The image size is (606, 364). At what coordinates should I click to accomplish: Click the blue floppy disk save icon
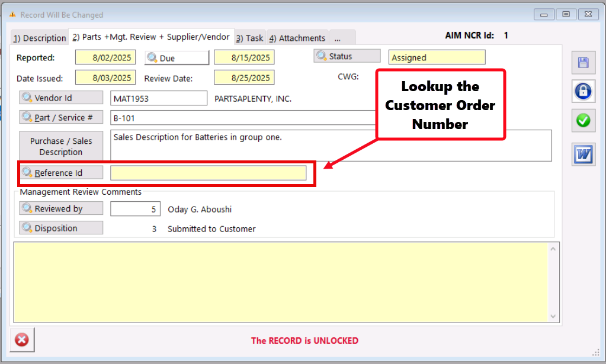(583, 63)
